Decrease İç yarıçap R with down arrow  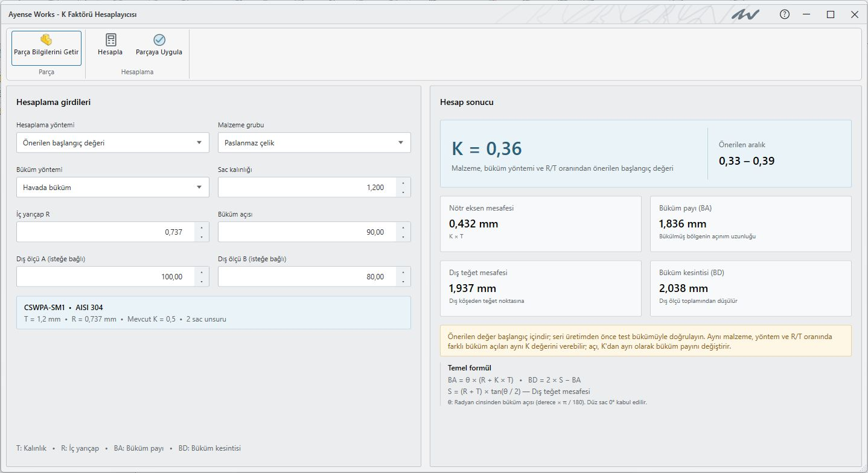201,237
